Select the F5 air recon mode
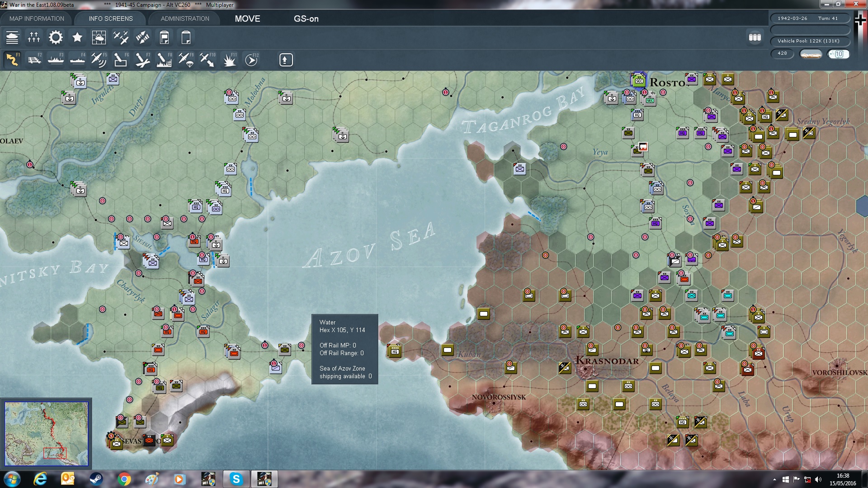 [x=99, y=60]
